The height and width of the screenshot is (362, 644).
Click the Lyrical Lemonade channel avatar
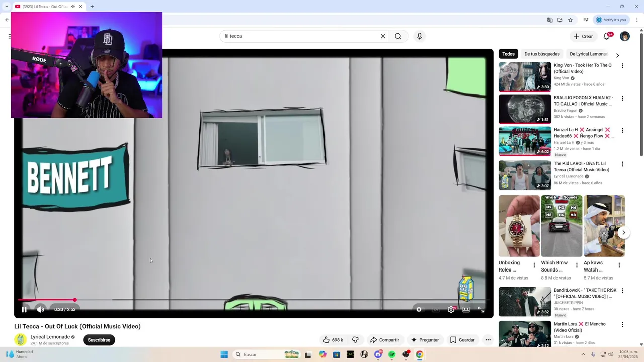[20, 340]
